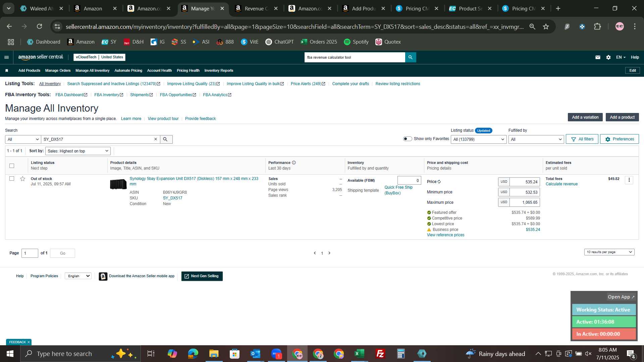Open the Account Health menu
Image resolution: width=644 pixels, height=362 pixels.
click(x=159, y=70)
